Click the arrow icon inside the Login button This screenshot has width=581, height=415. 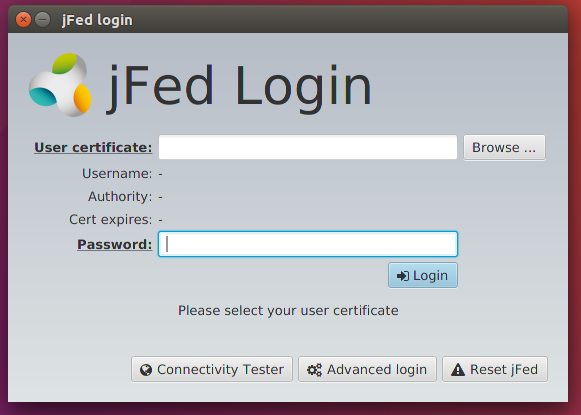(403, 276)
